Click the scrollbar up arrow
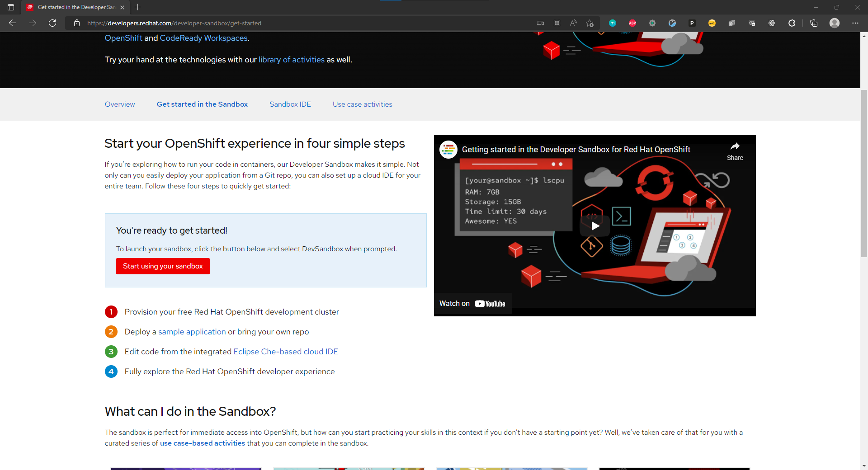The width and height of the screenshot is (868, 470). pos(864,36)
